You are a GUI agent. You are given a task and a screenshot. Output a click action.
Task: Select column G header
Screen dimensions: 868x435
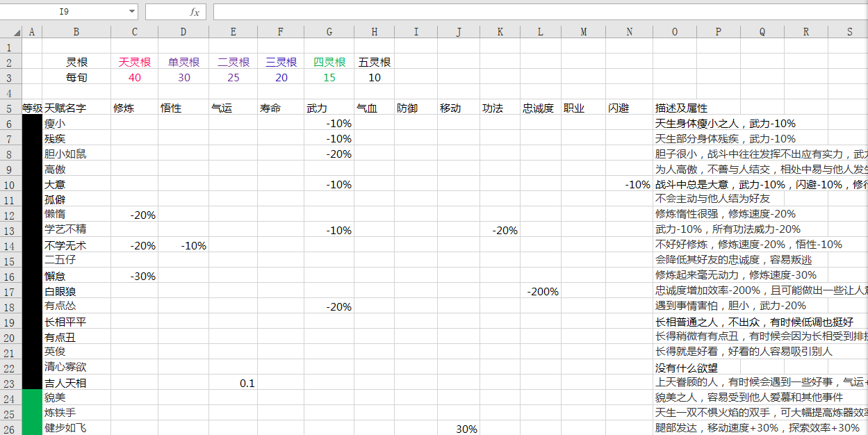[x=329, y=32]
